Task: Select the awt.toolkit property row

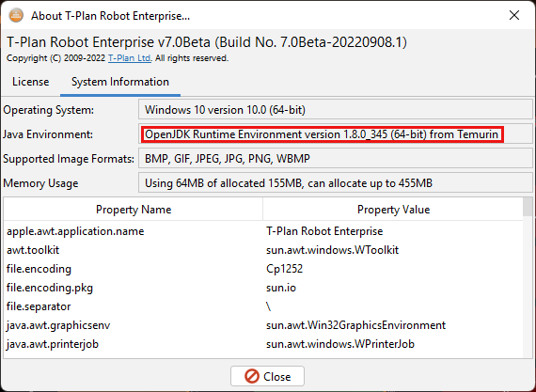Action: (263, 250)
